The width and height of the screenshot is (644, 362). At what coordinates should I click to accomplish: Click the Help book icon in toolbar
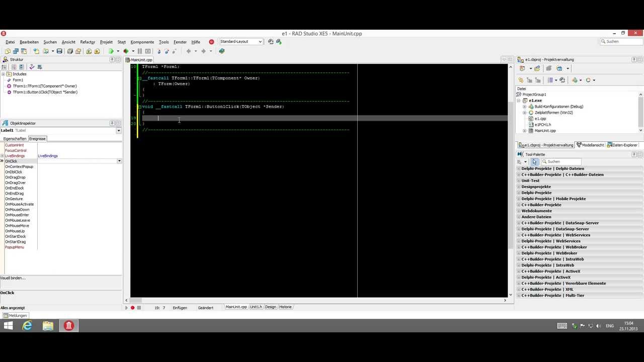point(222,51)
